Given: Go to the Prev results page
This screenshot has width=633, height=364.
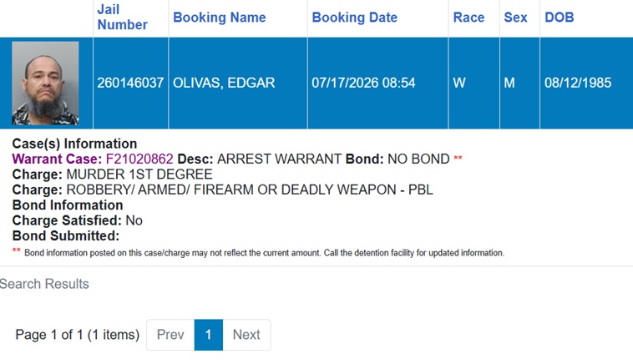Looking at the screenshot, I should 170,335.
